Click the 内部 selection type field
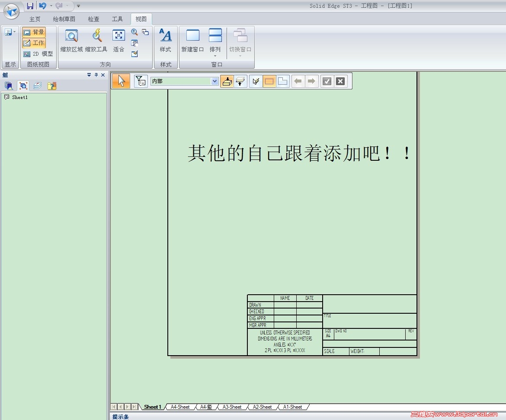506x420 pixels. click(x=181, y=81)
